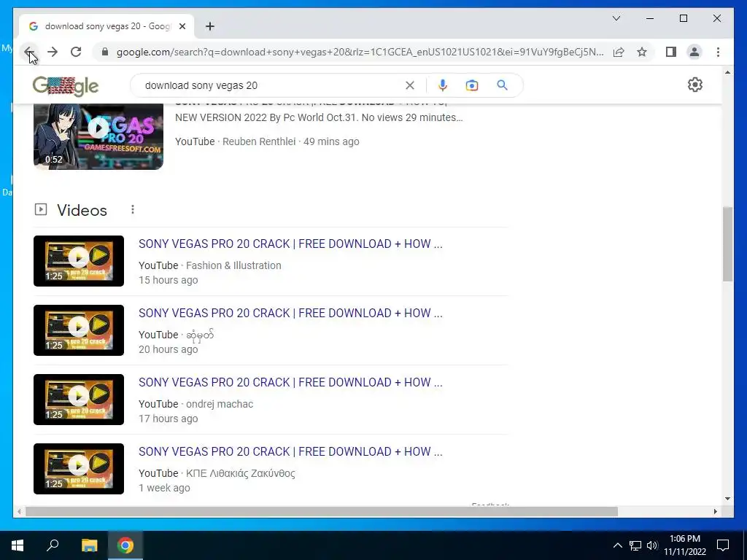Open the Chrome profile avatar menu
747x560 pixels.
click(694, 52)
